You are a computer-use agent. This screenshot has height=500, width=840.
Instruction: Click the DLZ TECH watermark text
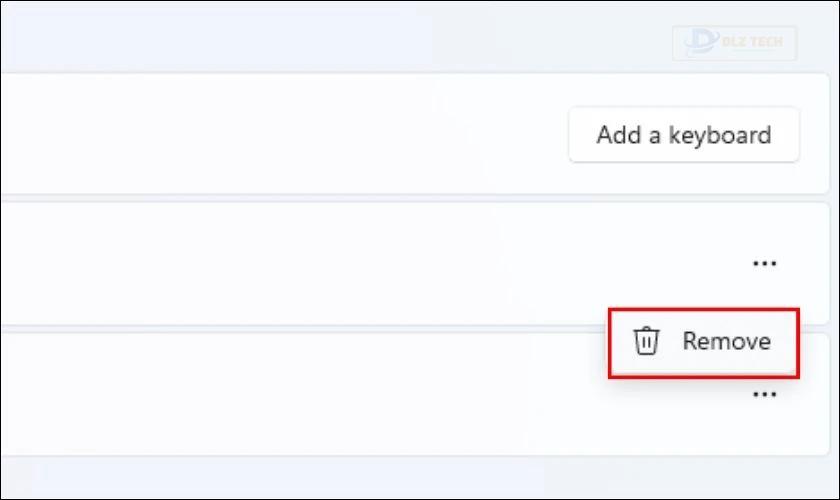pos(752,42)
